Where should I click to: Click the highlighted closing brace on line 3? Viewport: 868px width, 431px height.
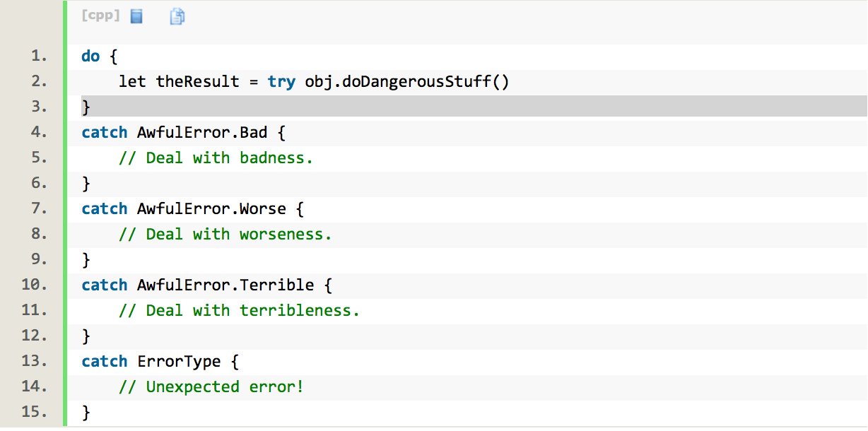86,107
